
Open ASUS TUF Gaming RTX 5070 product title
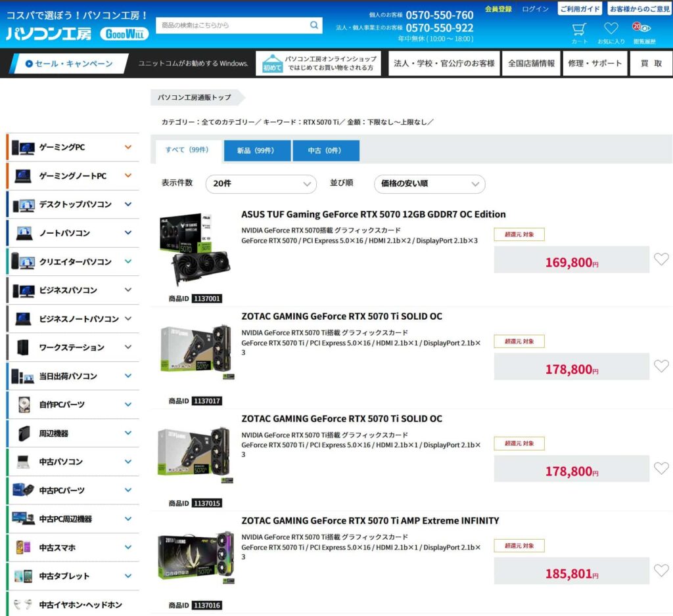[x=373, y=214]
